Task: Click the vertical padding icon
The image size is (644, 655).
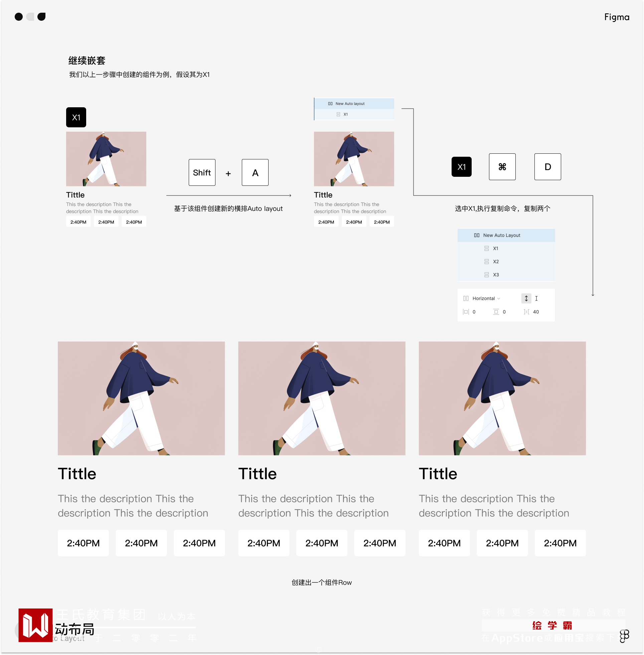Action: (496, 312)
